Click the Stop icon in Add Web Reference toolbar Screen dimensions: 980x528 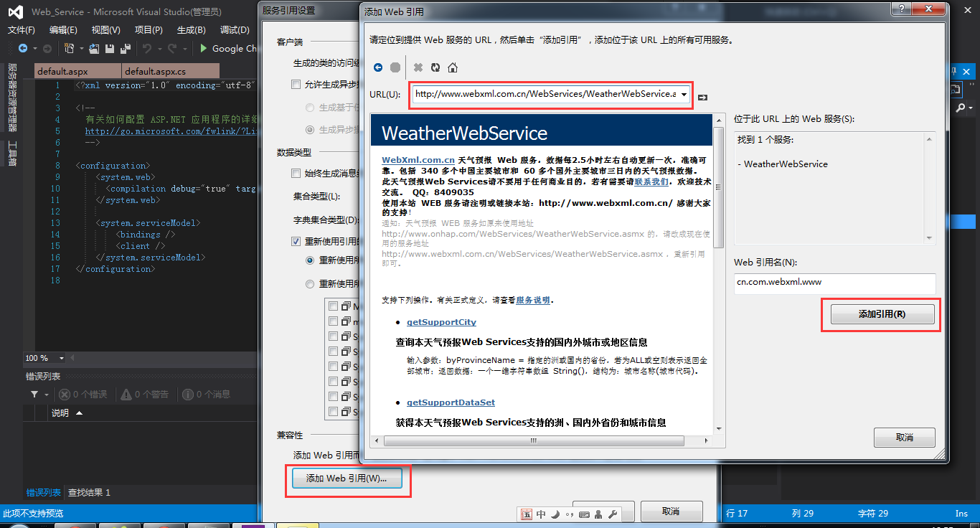point(395,67)
